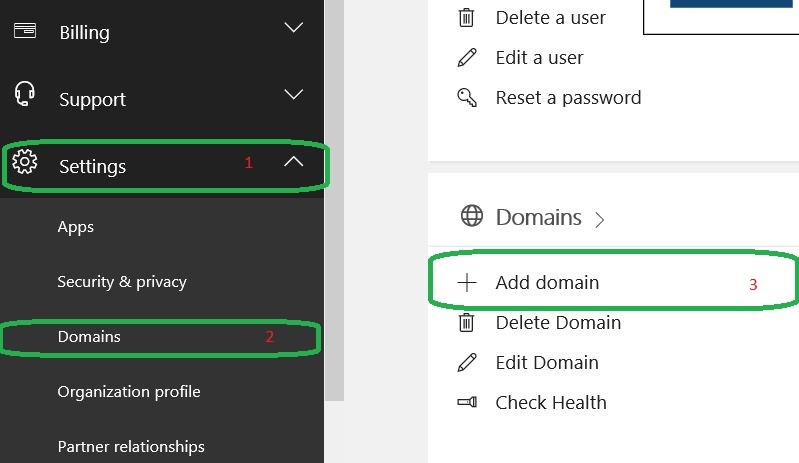Click the Domains globe icon
This screenshot has width=799, height=463.
click(x=471, y=216)
